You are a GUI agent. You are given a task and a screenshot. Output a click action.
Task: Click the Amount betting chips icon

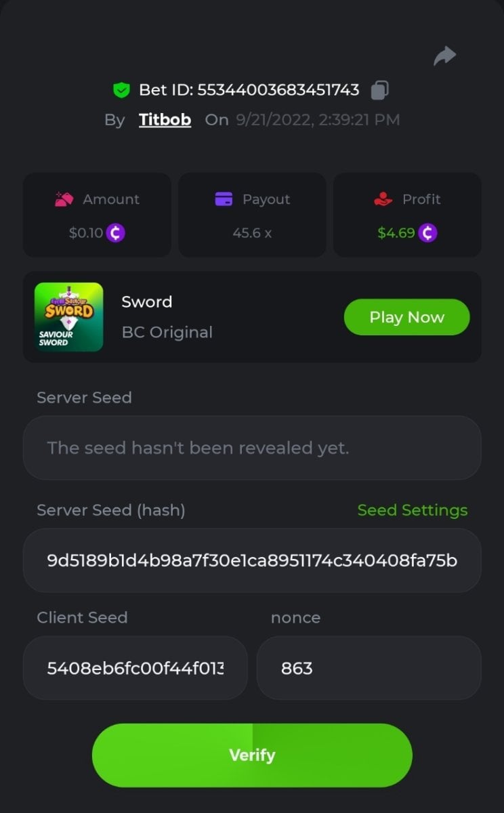click(64, 199)
